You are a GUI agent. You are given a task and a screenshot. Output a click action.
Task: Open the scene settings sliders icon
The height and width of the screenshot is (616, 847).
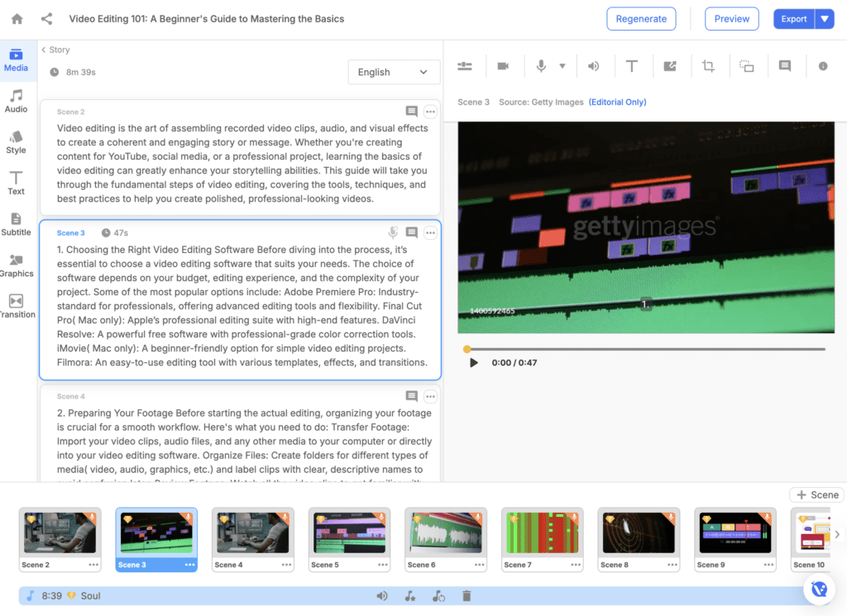(465, 66)
